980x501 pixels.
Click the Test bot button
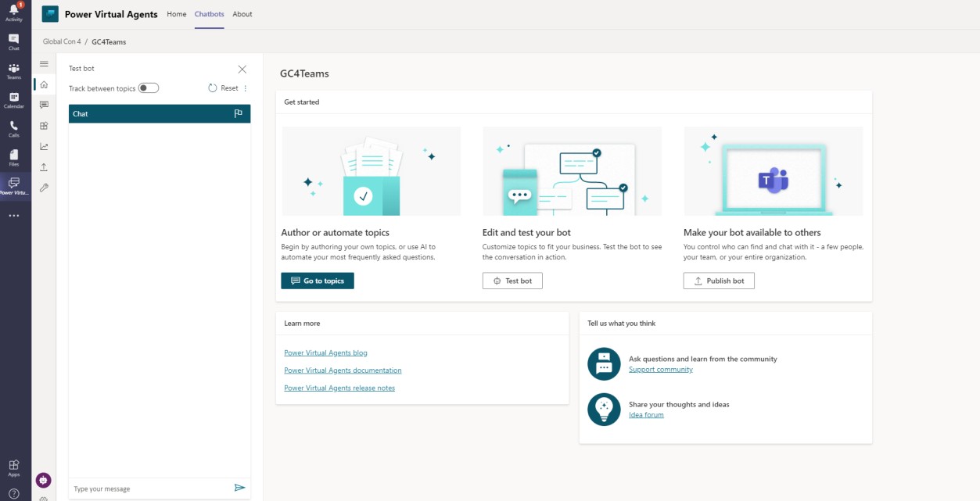[512, 281]
